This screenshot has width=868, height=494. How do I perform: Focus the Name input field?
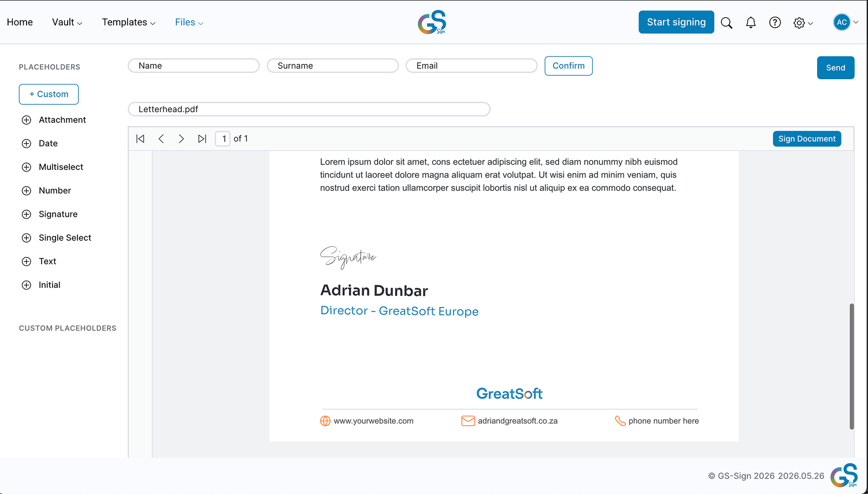194,66
